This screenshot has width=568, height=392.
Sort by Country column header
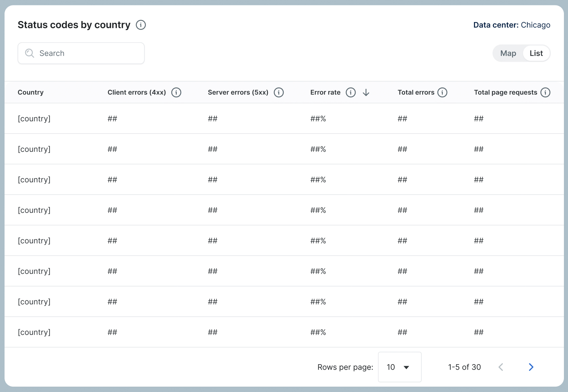click(31, 93)
